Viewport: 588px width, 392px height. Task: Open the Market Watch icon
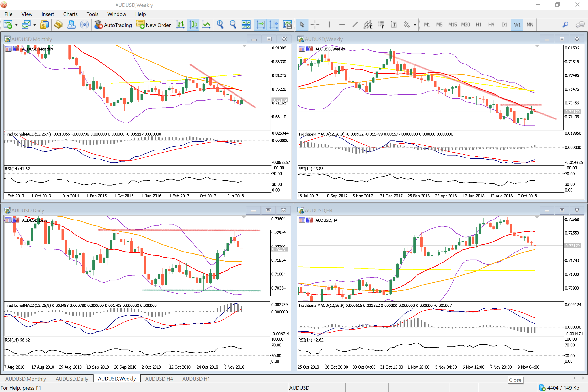click(x=44, y=25)
